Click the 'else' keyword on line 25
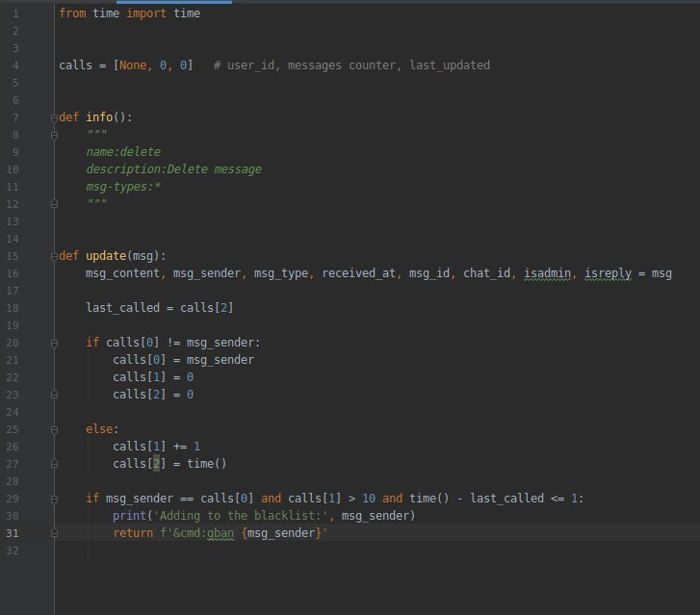The height and width of the screenshot is (615, 700). pyautogui.click(x=99, y=429)
